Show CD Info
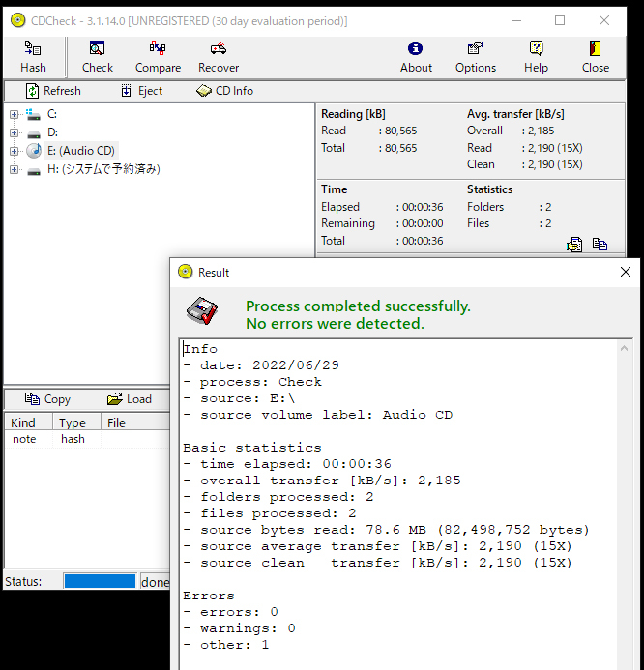The image size is (644, 670). tap(224, 91)
